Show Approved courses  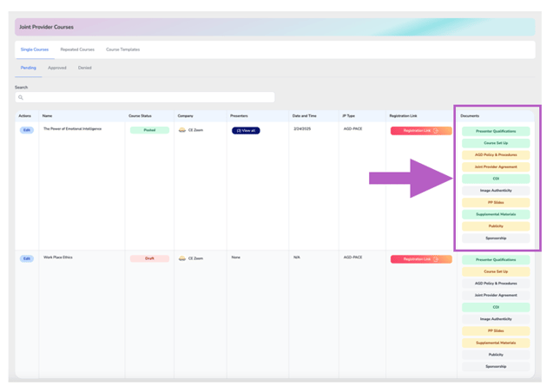[x=57, y=68]
